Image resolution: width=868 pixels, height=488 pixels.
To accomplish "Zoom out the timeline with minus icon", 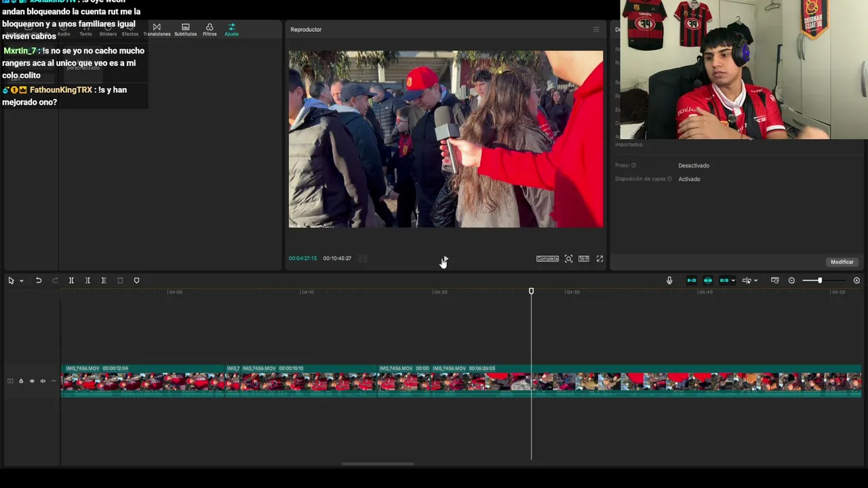I will click(x=791, y=281).
